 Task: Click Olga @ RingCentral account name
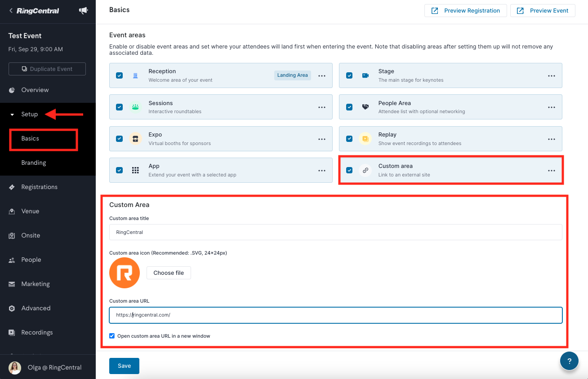(54, 368)
